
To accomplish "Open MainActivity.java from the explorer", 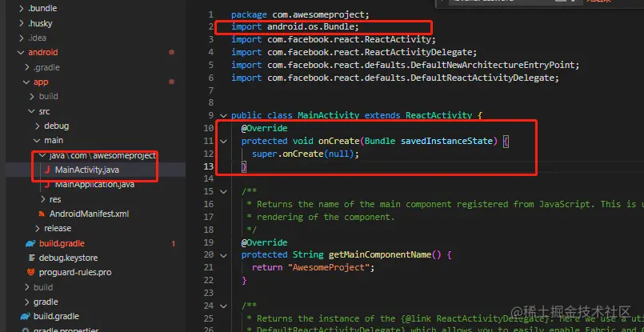I will pyautogui.click(x=87, y=170).
